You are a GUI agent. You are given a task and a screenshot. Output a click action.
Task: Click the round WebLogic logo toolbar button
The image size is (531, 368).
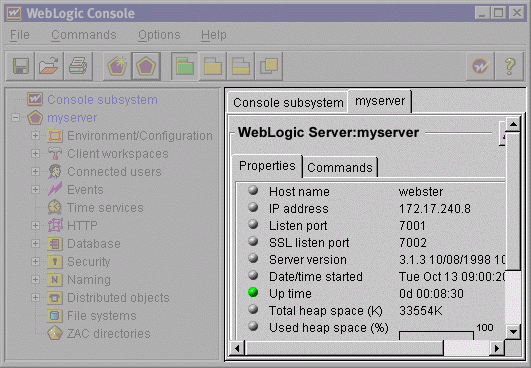pos(480,66)
